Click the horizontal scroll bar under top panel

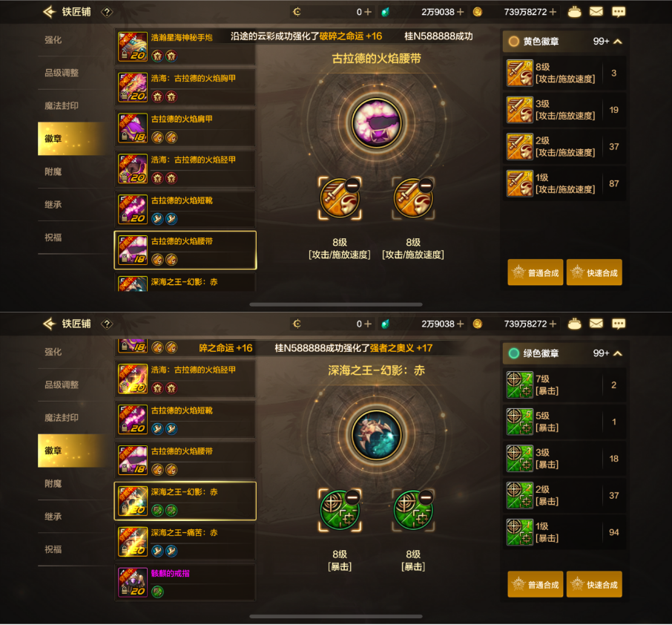(335, 304)
